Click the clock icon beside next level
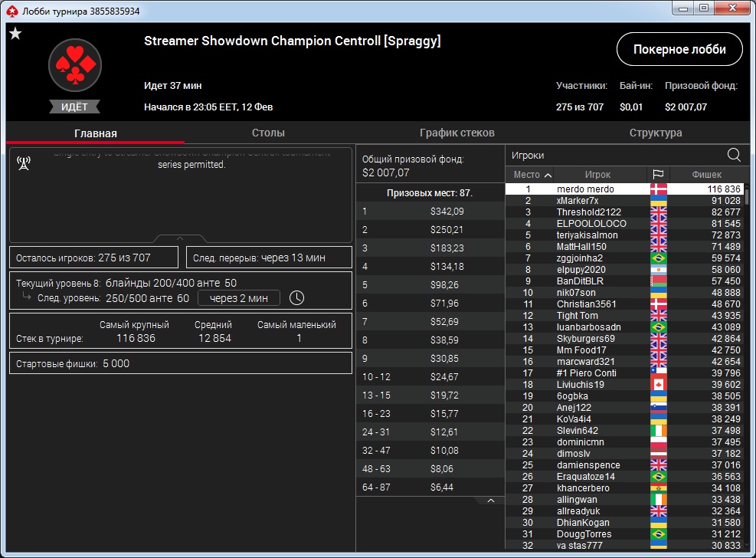 click(x=296, y=298)
